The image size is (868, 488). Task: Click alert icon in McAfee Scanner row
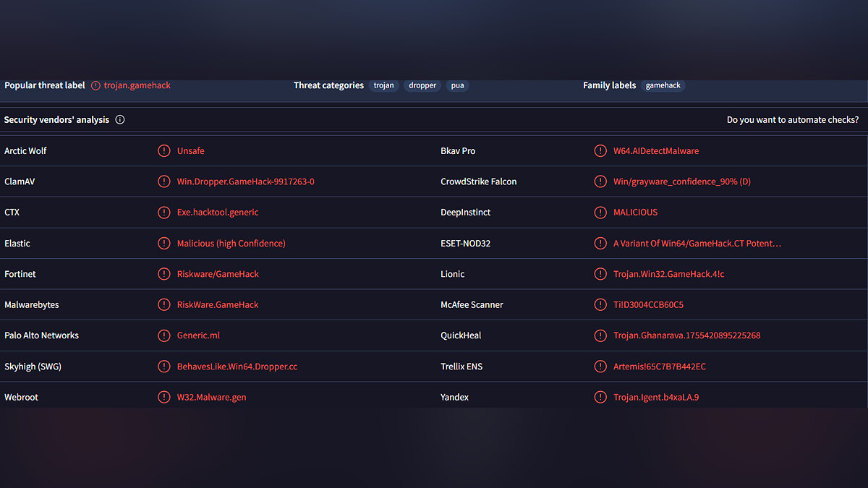[600, 305]
